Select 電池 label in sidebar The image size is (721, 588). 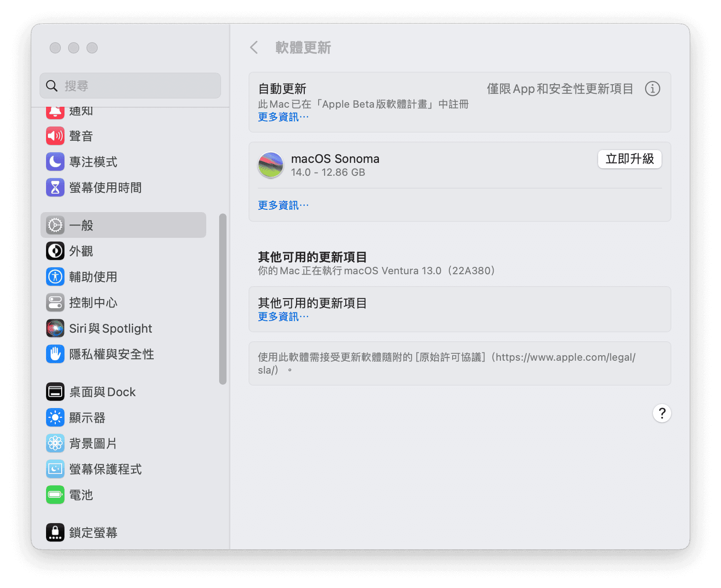click(x=81, y=495)
